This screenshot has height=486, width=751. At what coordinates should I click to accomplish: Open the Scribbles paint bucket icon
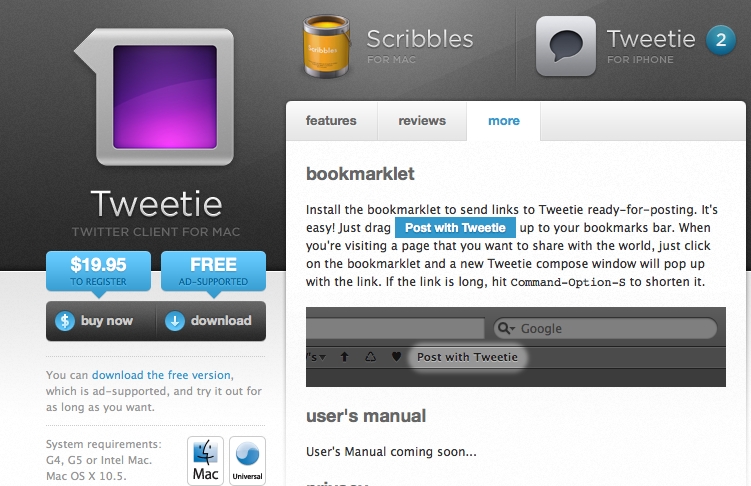click(x=327, y=46)
